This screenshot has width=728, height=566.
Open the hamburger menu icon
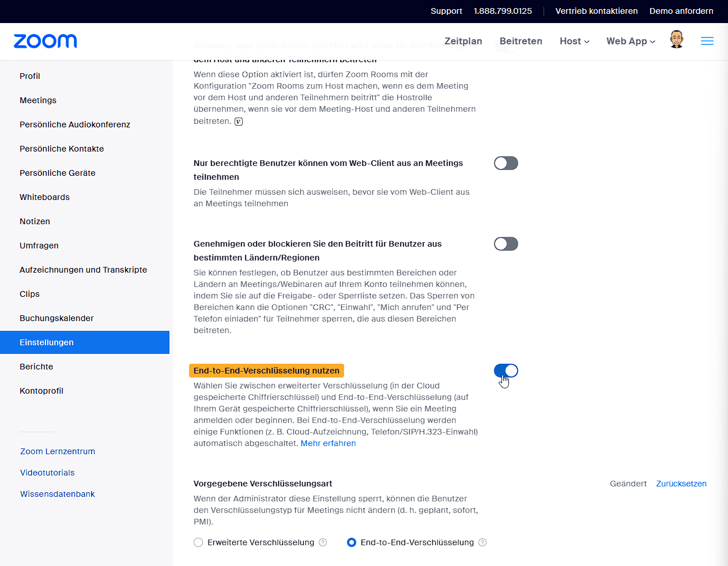(x=707, y=41)
